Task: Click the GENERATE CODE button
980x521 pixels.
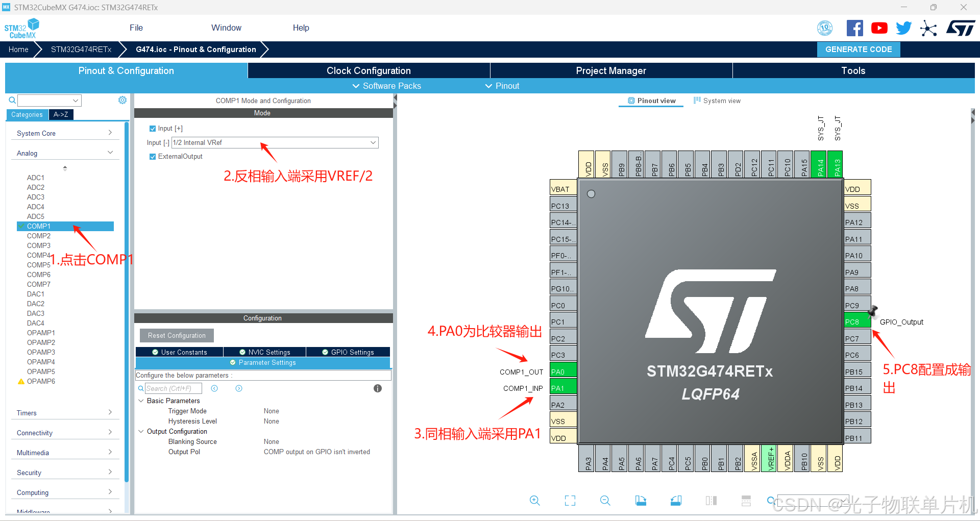Action: (858, 49)
